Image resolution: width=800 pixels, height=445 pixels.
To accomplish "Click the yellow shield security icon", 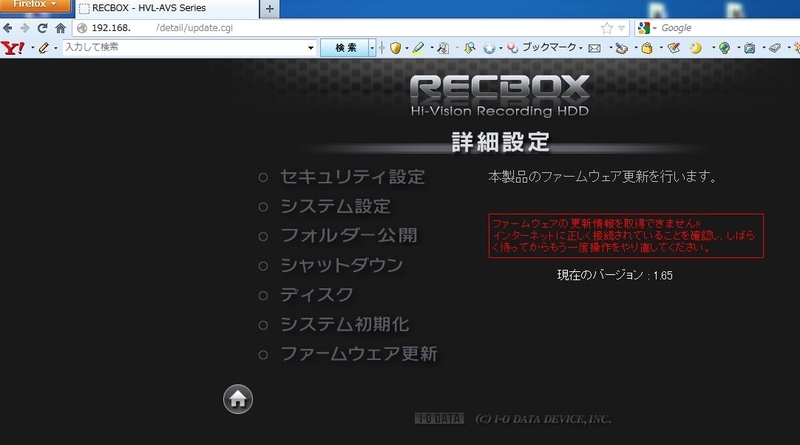I will [395, 48].
